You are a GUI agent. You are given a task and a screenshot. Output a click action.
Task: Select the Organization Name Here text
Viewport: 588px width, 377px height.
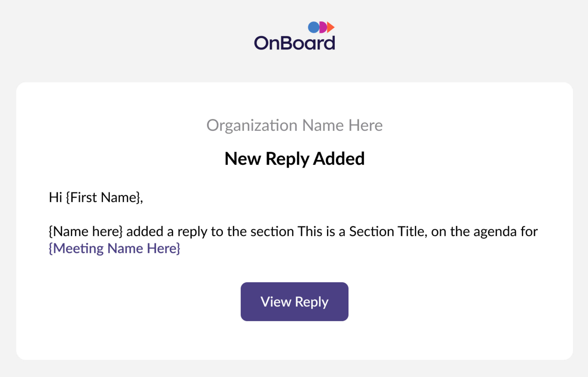294,125
